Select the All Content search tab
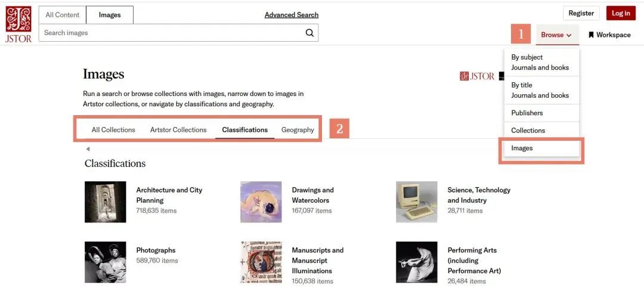Viewport: 644px width, 303px height. pos(63,15)
